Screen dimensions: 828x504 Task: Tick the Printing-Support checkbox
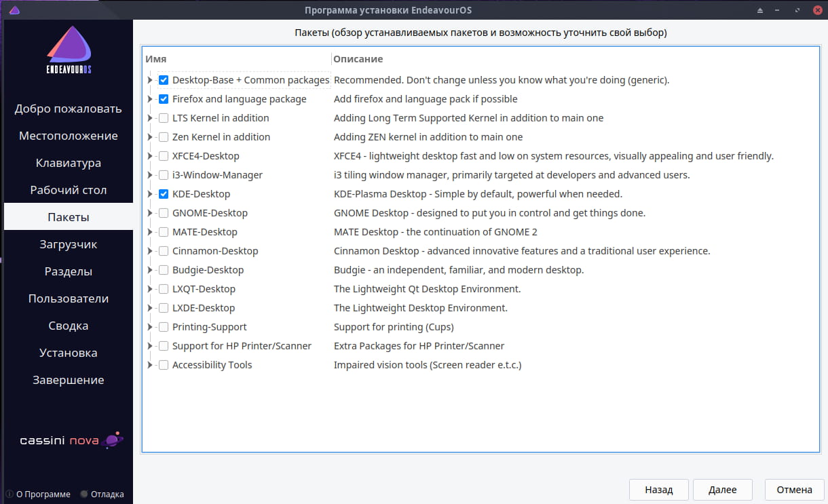click(x=164, y=327)
